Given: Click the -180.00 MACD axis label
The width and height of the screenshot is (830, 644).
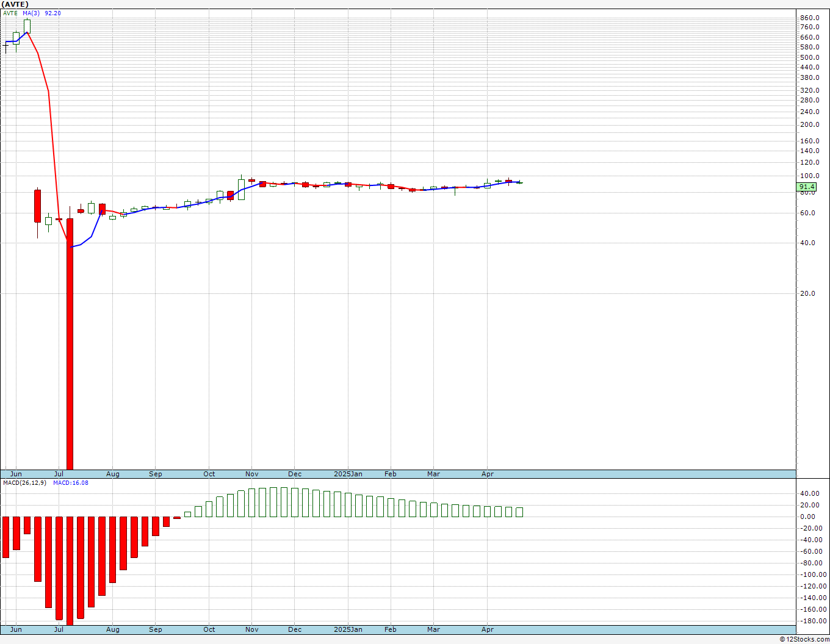Looking at the screenshot, I should (x=813, y=621).
